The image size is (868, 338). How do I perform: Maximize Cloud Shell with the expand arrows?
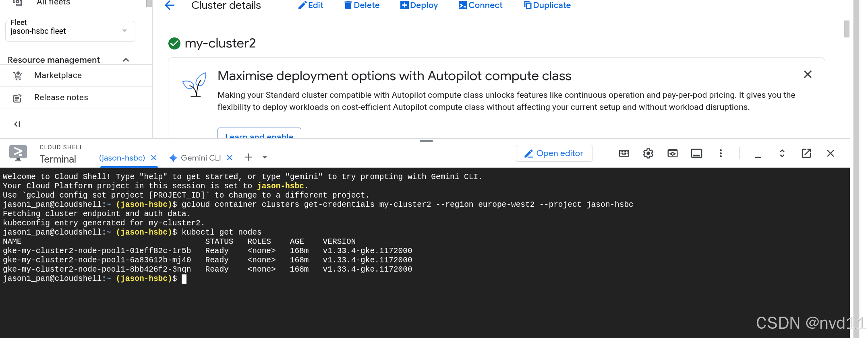pyautogui.click(x=782, y=153)
